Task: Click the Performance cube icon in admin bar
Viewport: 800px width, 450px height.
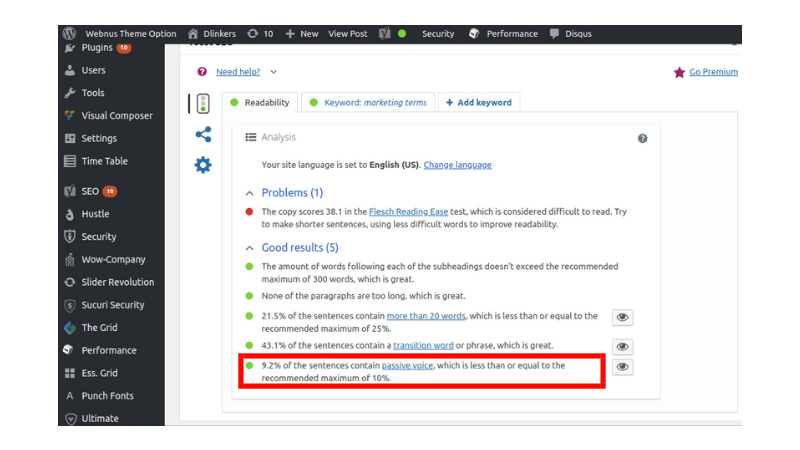Action: pyautogui.click(x=474, y=34)
